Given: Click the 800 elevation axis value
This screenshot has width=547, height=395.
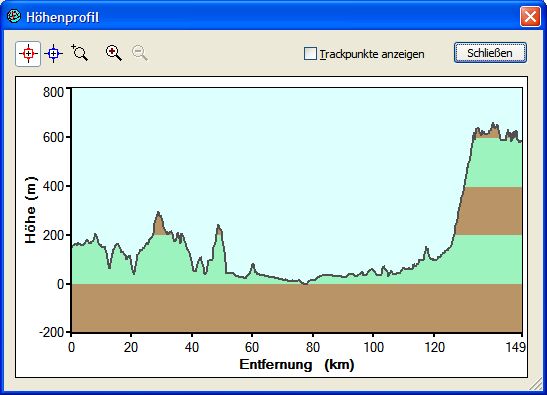Looking at the screenshot, I should (54, 92).
